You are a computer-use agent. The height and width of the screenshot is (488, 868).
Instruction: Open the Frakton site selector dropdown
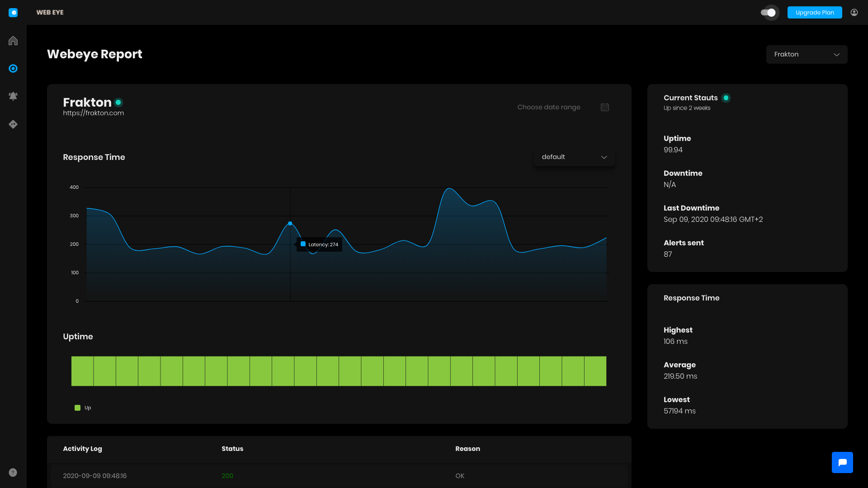(807, 54)
